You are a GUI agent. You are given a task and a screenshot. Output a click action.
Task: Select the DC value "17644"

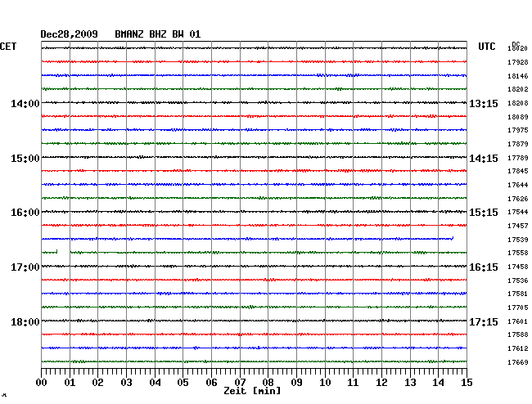click(x=518, y=185)
